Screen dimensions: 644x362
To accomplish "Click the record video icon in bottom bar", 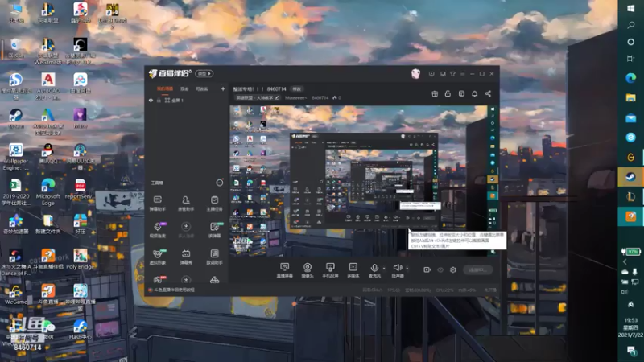I will tap(427, 269).
